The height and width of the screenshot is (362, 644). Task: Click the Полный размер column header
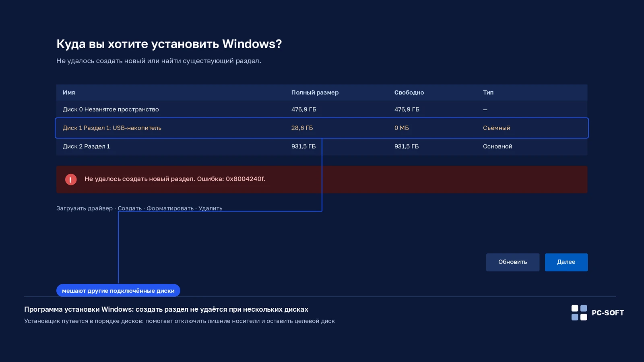click(x=315, y=93)
